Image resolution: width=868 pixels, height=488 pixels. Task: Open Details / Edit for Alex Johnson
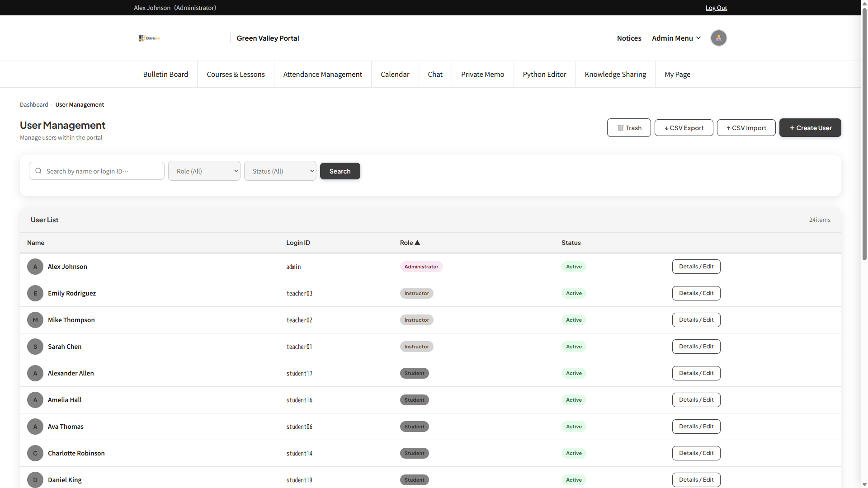696,267
